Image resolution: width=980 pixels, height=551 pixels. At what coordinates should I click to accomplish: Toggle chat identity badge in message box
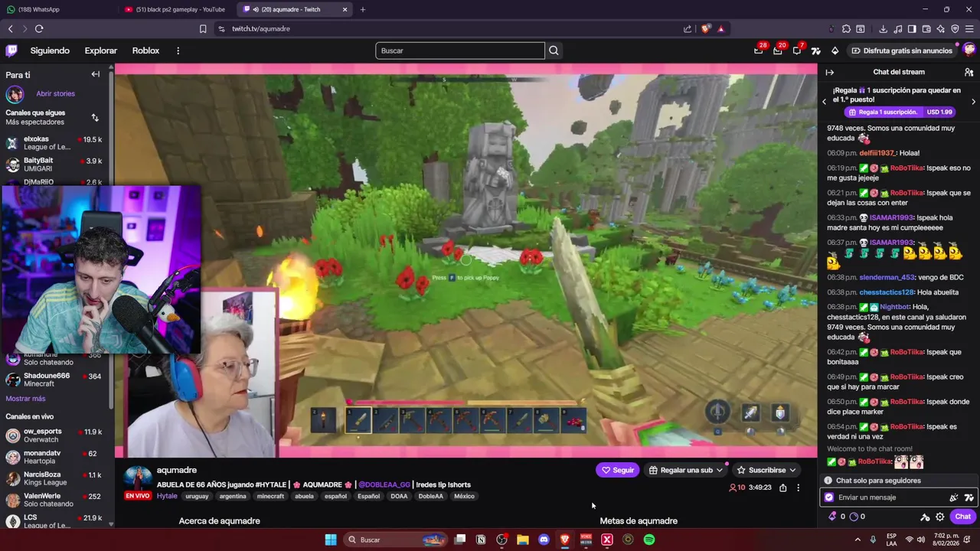pos(829,497)
